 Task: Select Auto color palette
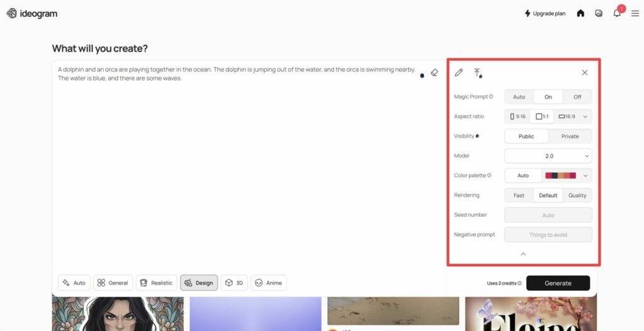[x=523, y=175]
